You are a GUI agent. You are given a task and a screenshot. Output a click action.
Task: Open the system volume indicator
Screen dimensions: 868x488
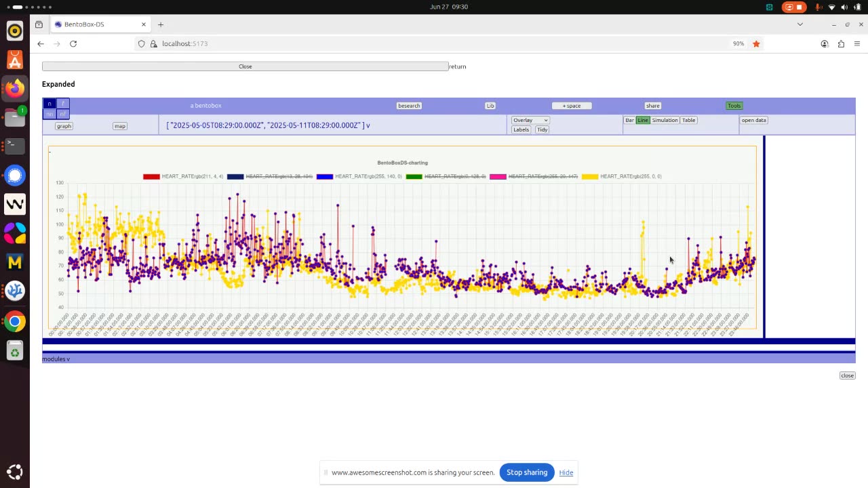point(846,7)
